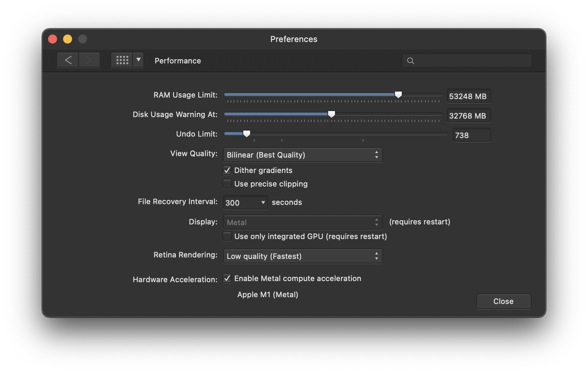Go back with the left arrow button
Image resolution: width=588 pixels, height=373 pixels.
[x=68, y=60]
